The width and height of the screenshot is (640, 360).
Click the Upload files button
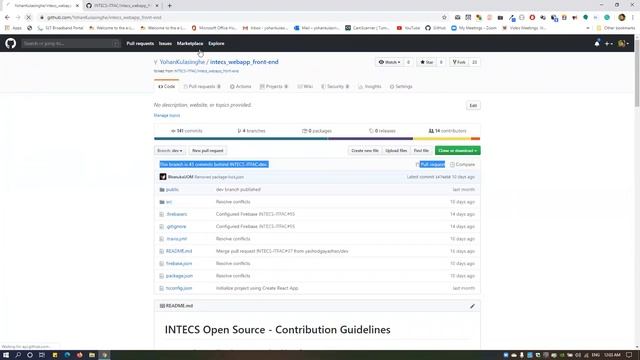coord(396,151)
